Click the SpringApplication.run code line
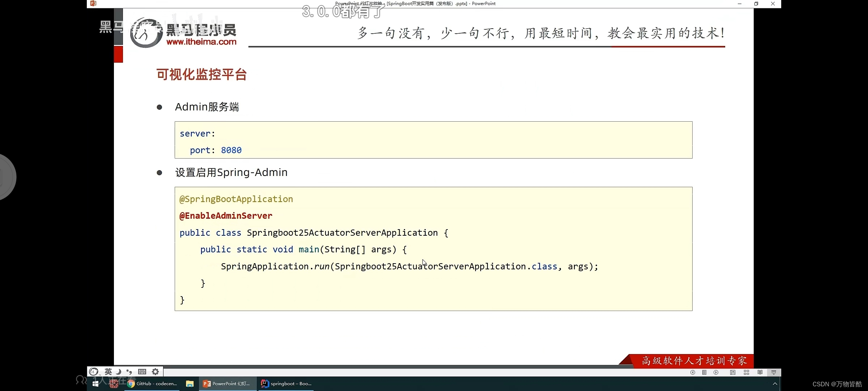 pyautogui.click(x=410, y=266)
